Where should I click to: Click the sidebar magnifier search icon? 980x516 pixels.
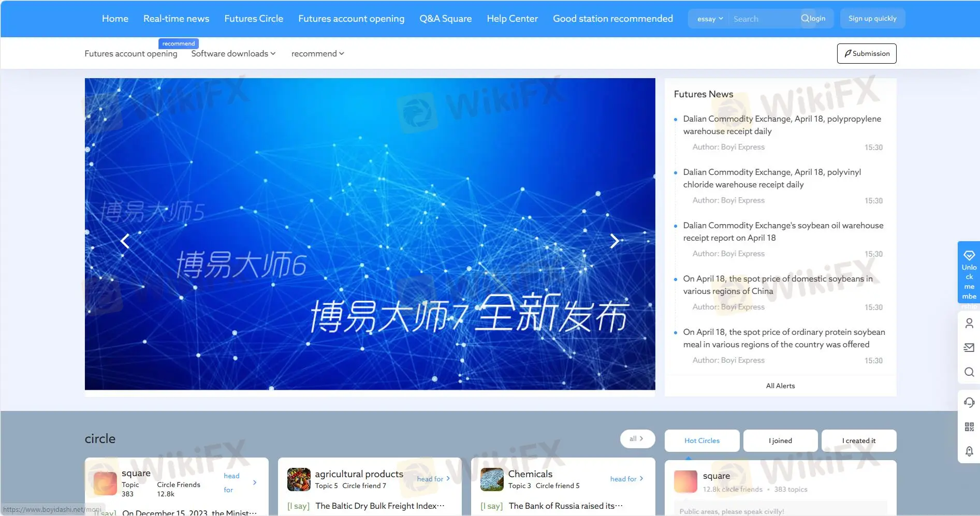[x=969, y=372]
